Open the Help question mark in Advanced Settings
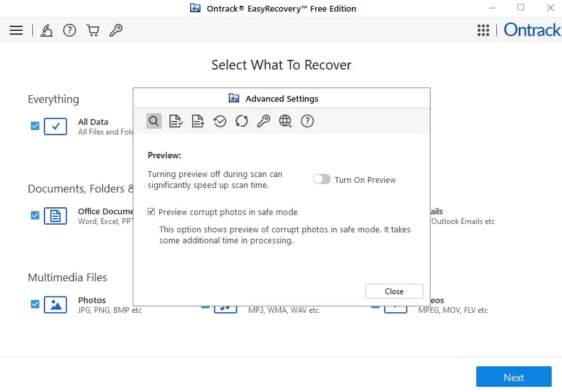The height and width of the screenshot is (392, 562). pyautogui.click(x=307, y=121)
